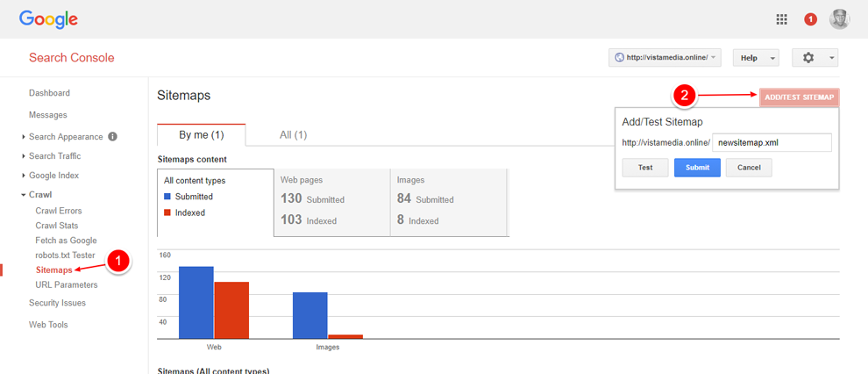Screen dimensions: 868x374
Task: Click the Test button
Action: (644, 168)
